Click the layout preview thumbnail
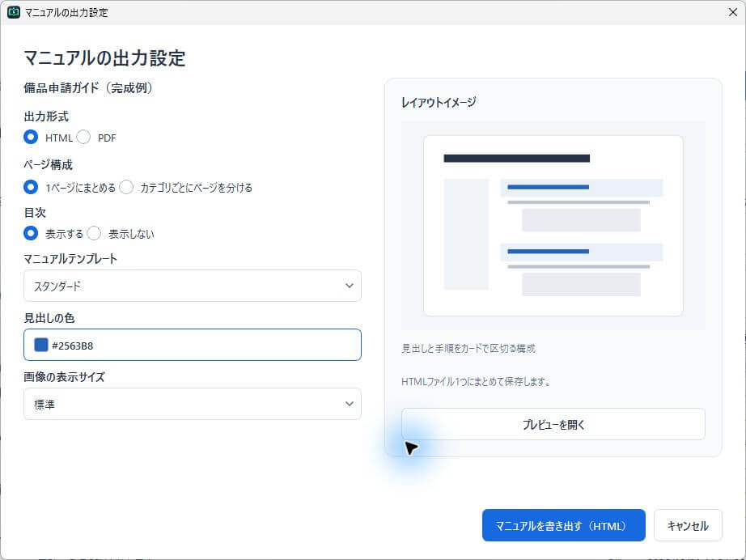 [553, 226]
